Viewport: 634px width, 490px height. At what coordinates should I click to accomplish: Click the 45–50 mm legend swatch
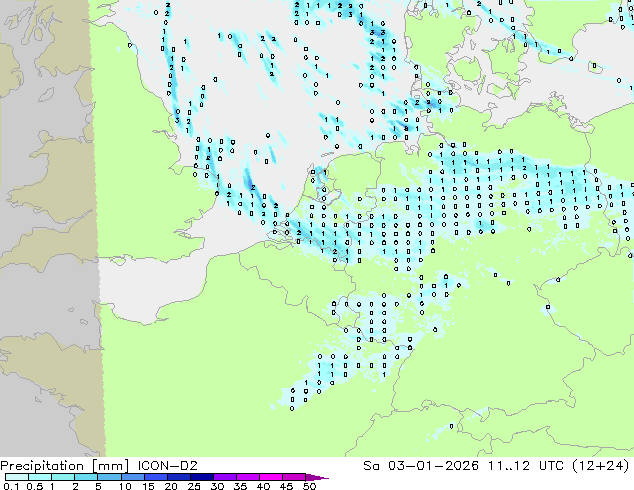coord(294,477)
